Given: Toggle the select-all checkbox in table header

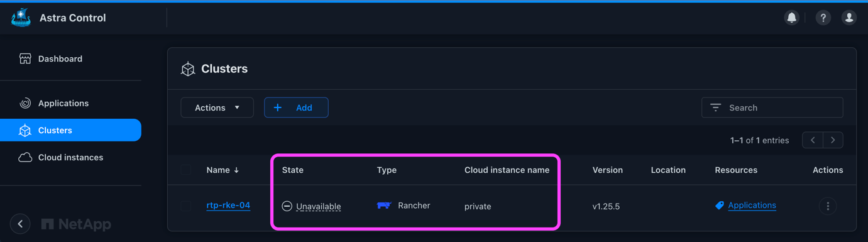Looking at the screenshot, I should 186,170.
